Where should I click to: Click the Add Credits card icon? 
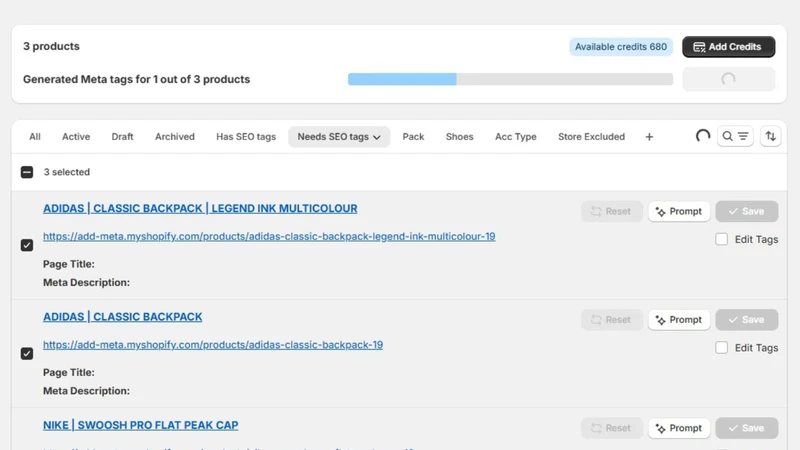[699, 47]
